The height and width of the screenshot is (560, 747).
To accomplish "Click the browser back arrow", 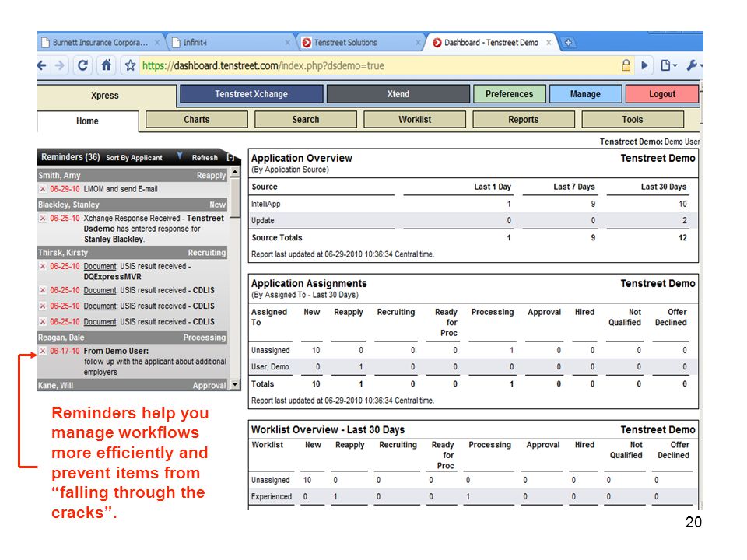I will click(x=42, y=65).
